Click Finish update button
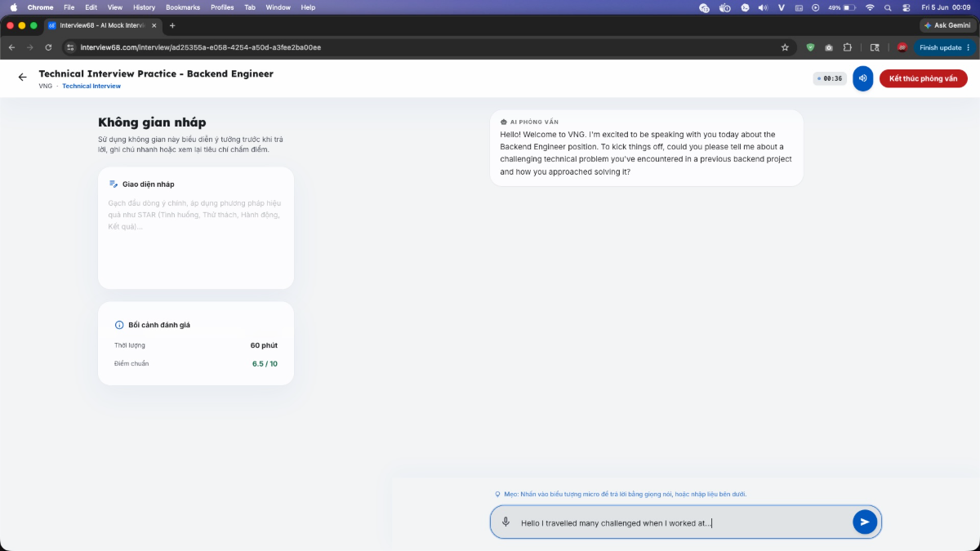980x551 pixels. click(x=945, y=47)
